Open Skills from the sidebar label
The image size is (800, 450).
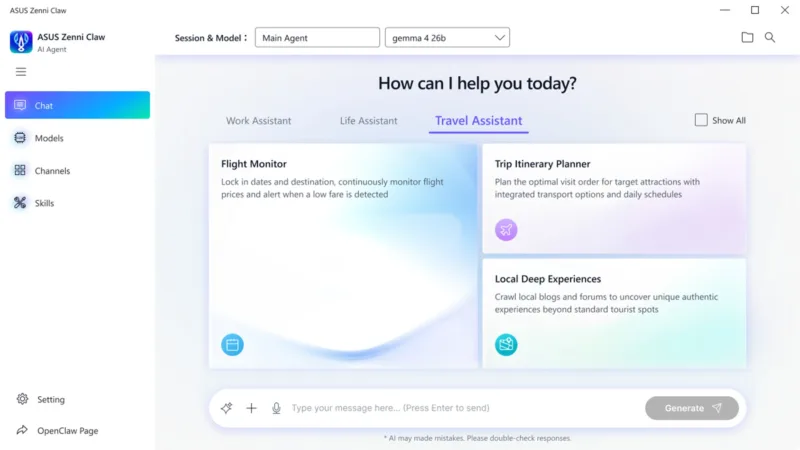click(44, 203)
